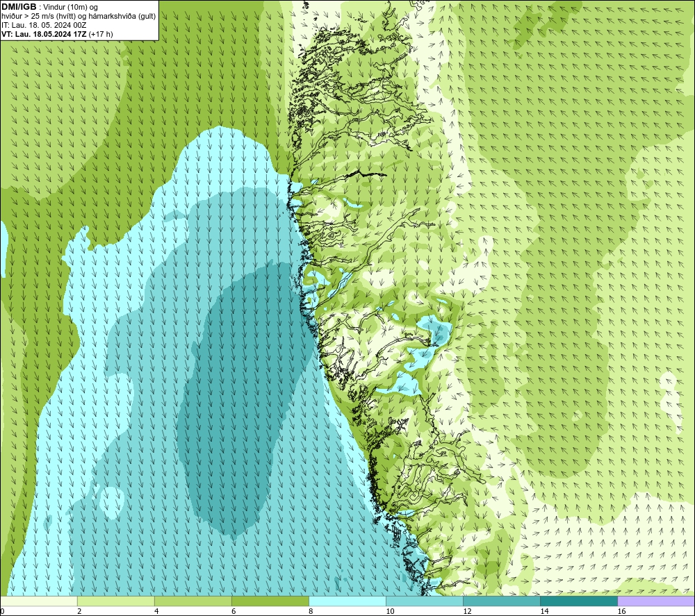695x616 pixels.
Task: Click the scale label '14'
Action: pos(544,611)
